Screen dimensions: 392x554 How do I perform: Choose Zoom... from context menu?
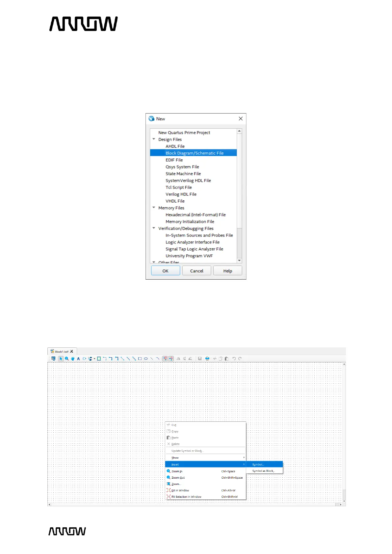[x=205, y=484]
